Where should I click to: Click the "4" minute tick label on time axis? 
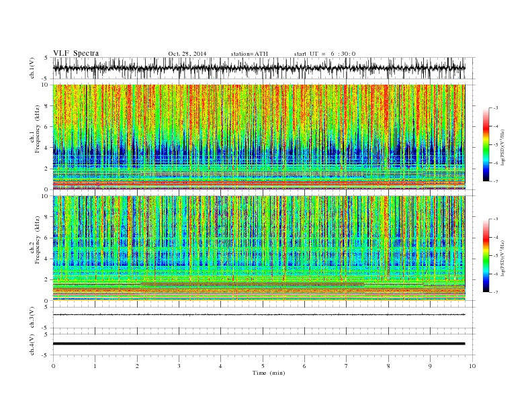(220, 366)
